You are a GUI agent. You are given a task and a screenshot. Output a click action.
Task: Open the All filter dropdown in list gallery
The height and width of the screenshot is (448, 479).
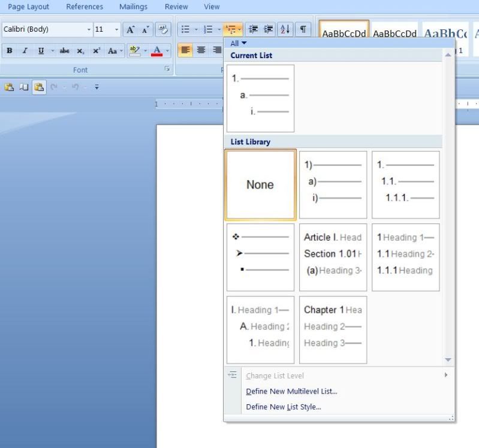(238, 43)
